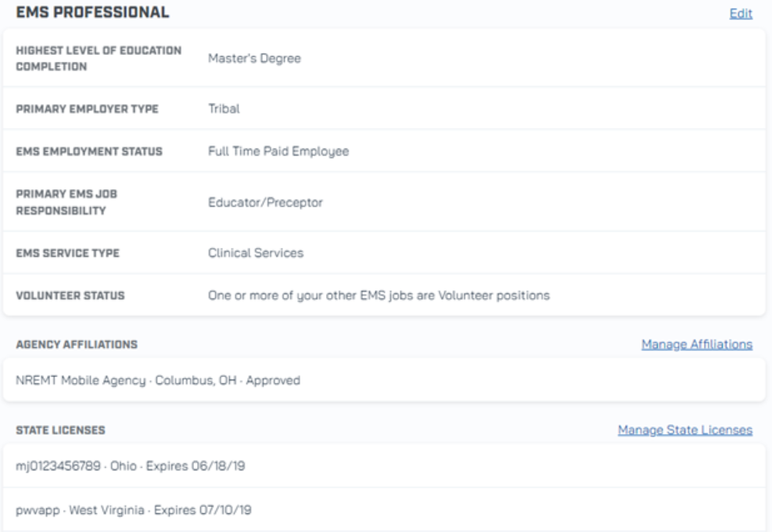Click the EMS Service Type label
772x532 pixels.
[x=67, y=253]
